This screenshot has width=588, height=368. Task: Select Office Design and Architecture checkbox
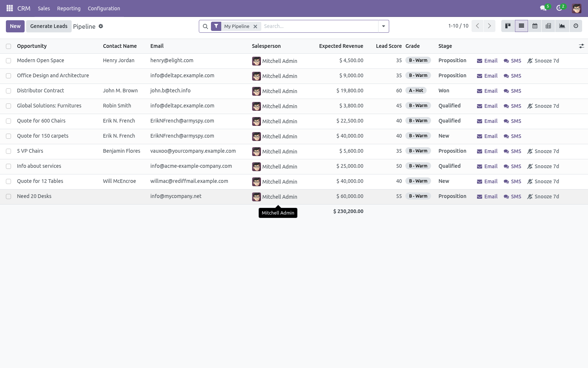pyautogui.click(x=8, y=76)
